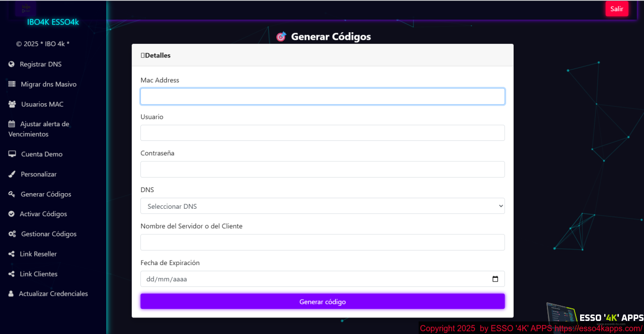Image resolution: width=644 pixels, height=334 pixels.
Task: Open Link Clientes menu item
Action: point(38,274)
